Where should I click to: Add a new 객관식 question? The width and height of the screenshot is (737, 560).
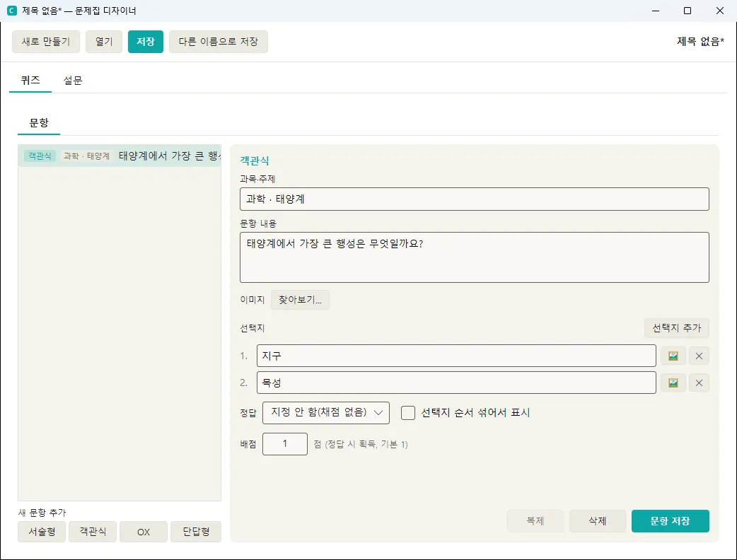[93, 532]
